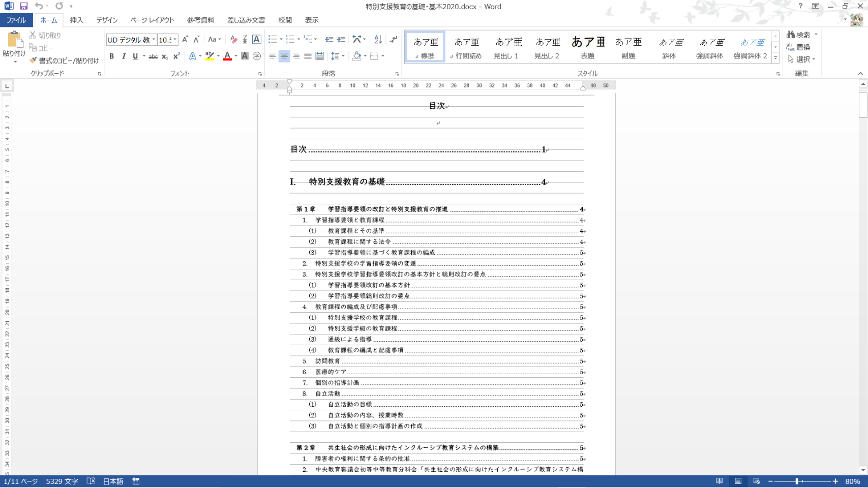Click the 日本語 language indicator in status bar
This screenshot has width=868, height=488.
[x=113, y=481]
